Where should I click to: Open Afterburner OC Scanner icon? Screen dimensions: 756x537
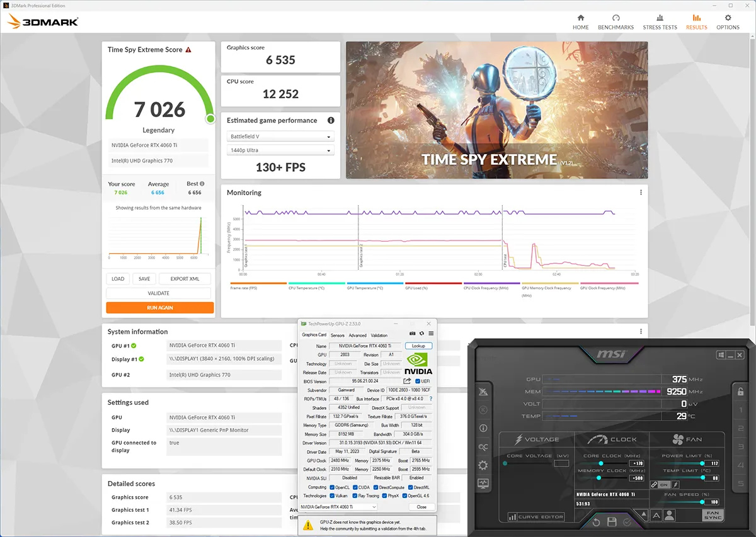pyautogui.click(x=483, y=447)
